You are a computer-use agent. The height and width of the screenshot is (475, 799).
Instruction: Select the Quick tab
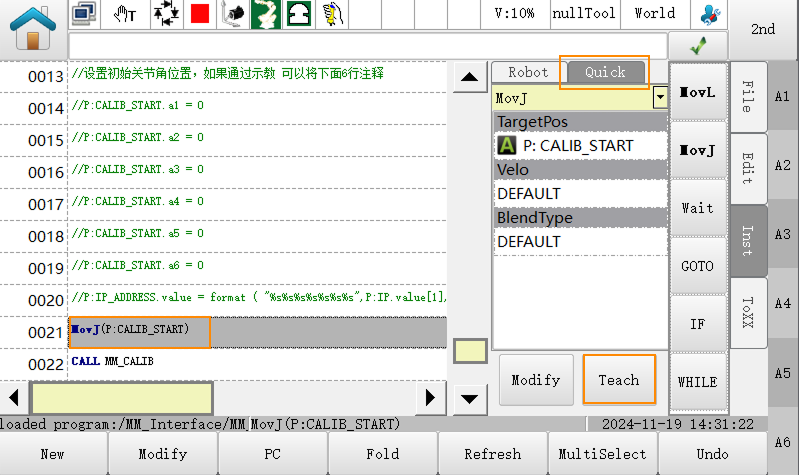pyautogui.click(x=605, y=72)
